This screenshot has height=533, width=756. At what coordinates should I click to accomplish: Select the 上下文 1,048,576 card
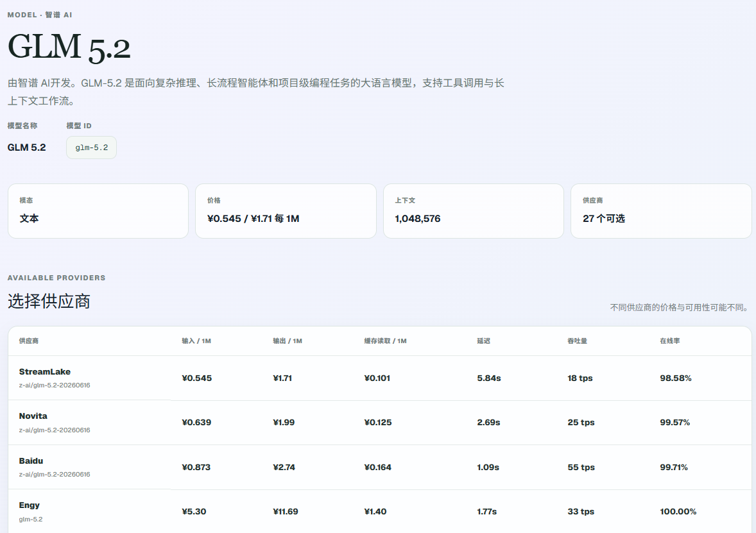point(474,211)
